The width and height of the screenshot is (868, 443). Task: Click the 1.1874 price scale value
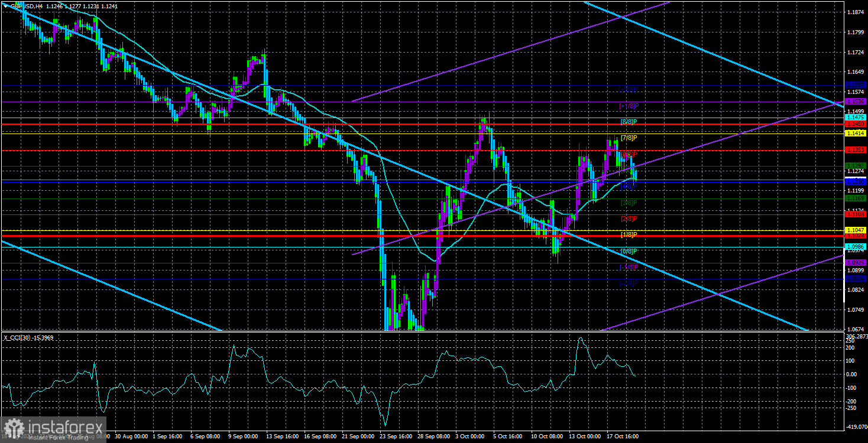tap(856, 12)
